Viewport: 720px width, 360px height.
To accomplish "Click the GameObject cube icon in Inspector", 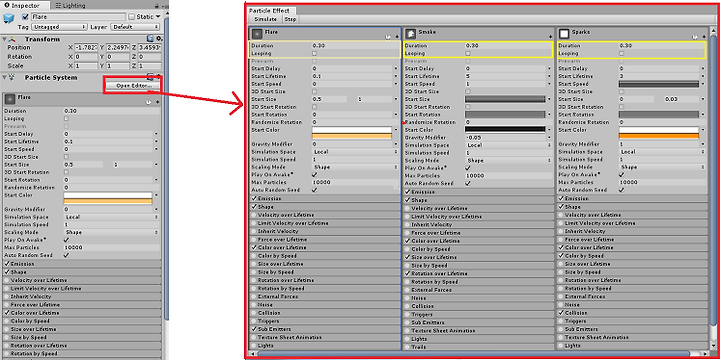I will pyautogui.click(x=9, y=19).
